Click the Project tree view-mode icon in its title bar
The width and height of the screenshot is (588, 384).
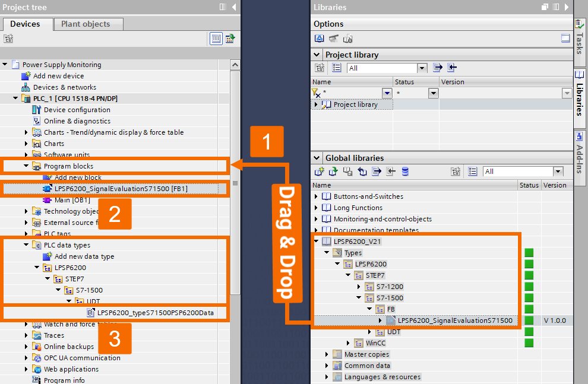coord(223,7)
